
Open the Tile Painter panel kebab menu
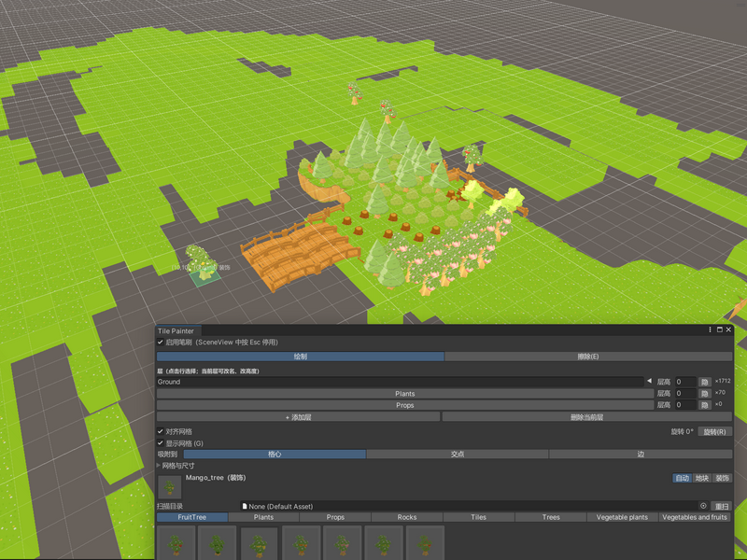click(710, 329)
